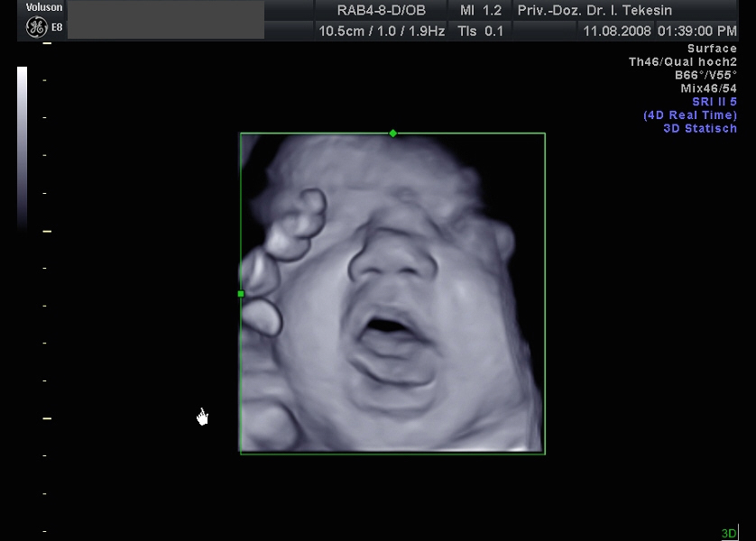
Task: Click the MI 1.2 mechanical index readout
Action: [481, 11]
